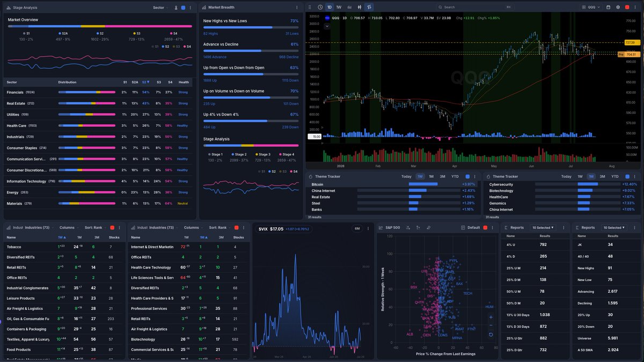
Task: Open the QQQ chart three-dot menu
Action: coord(636,7)
